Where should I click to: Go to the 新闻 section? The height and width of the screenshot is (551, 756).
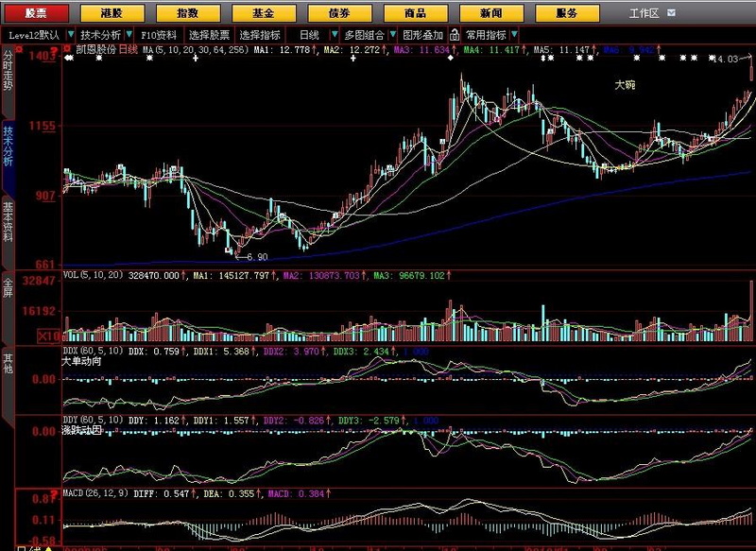[491, 13]
